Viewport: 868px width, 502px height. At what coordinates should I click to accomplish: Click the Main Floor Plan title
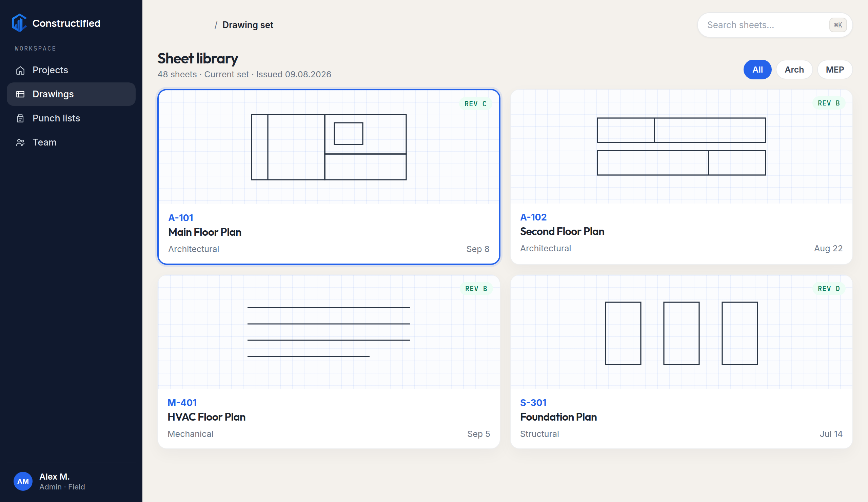click(204, 232)
